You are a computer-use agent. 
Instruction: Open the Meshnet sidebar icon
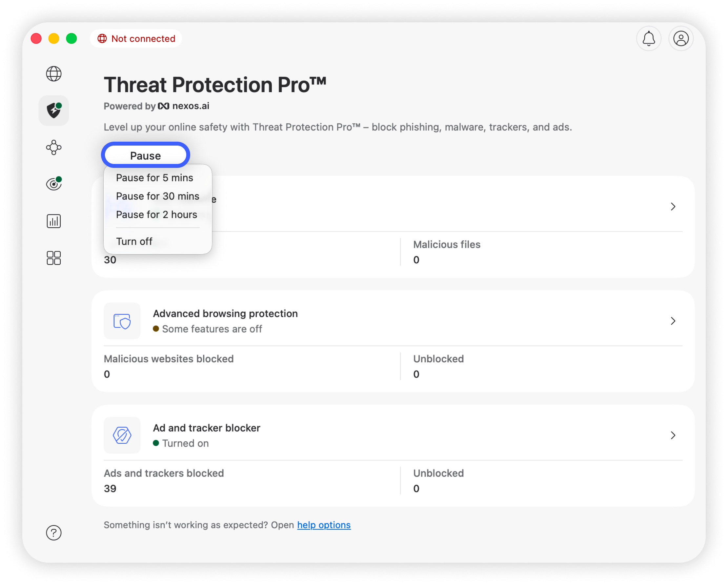click(54, 148)
